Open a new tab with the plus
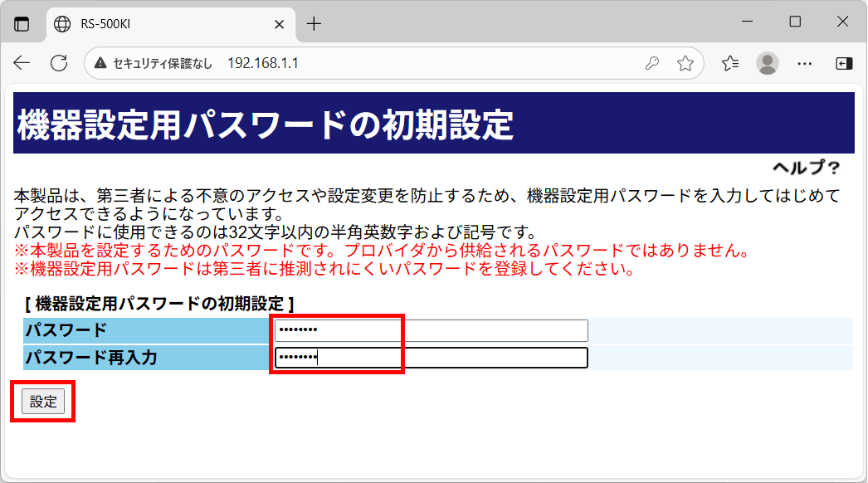The height and width of the screenshot is (483, 868). point(314,24)
